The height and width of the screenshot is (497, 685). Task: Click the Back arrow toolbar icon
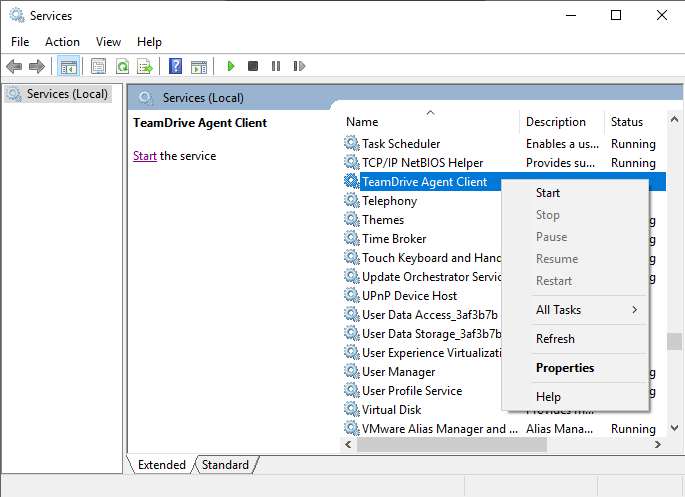click(14, 66)
